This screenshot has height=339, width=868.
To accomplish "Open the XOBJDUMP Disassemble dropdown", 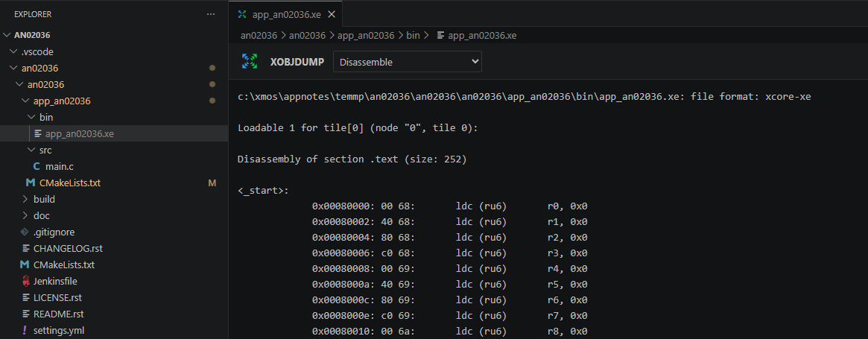I will pyautogui.click(x=408, y=62).
